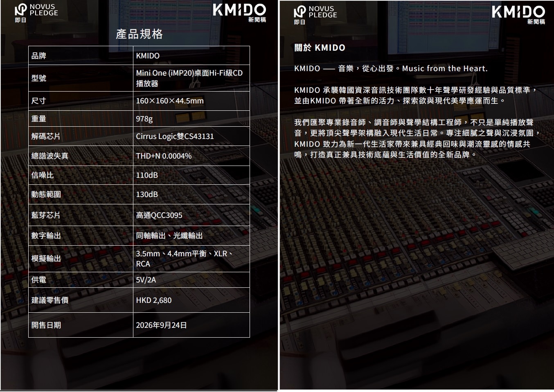Click the 尺寸 row label
Screen dimensions: 554x392
[x=39, y=101]
